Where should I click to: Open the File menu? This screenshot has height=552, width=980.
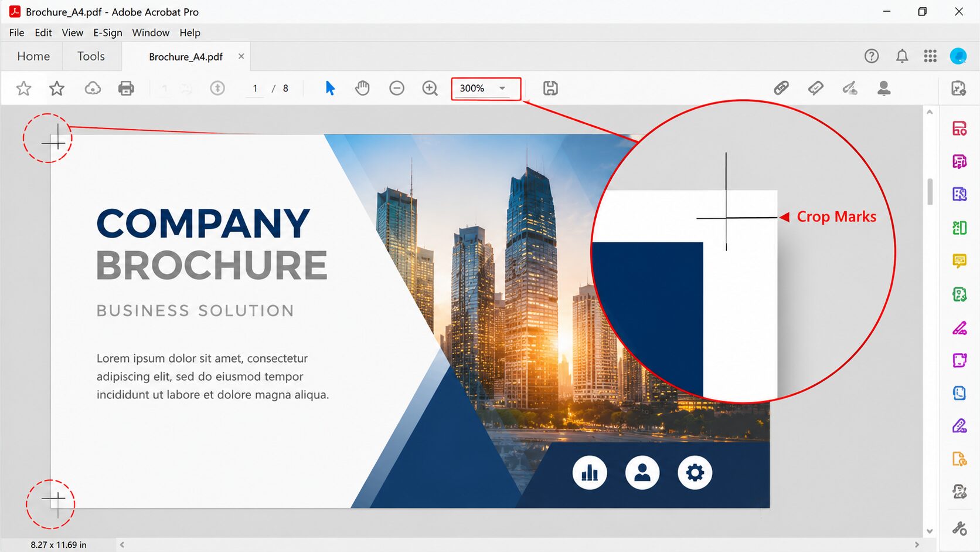click(x=16, y=33)
